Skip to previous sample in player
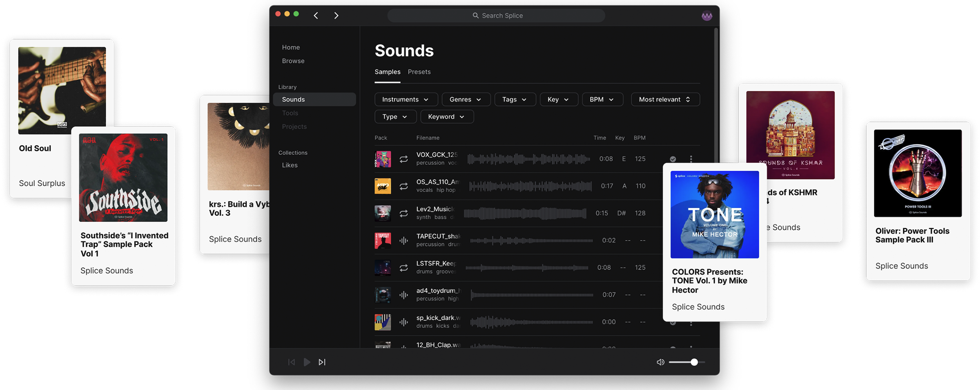This screenshot has height=390, width=980. click(x=291, y=362)
